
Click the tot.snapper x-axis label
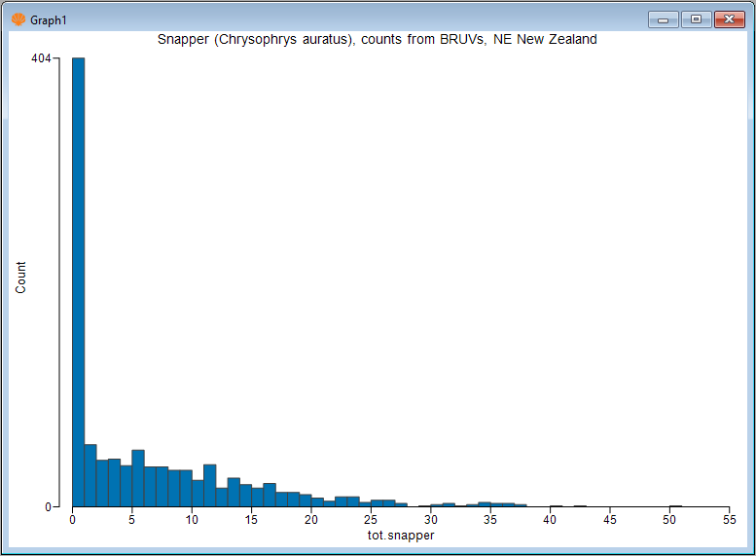[x=401, y=536]
